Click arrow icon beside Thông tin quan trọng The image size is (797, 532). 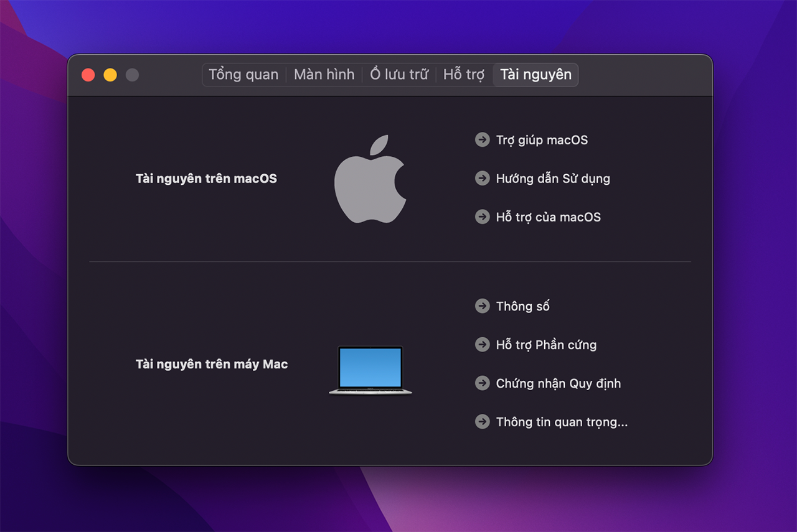[x=482, y=421]
